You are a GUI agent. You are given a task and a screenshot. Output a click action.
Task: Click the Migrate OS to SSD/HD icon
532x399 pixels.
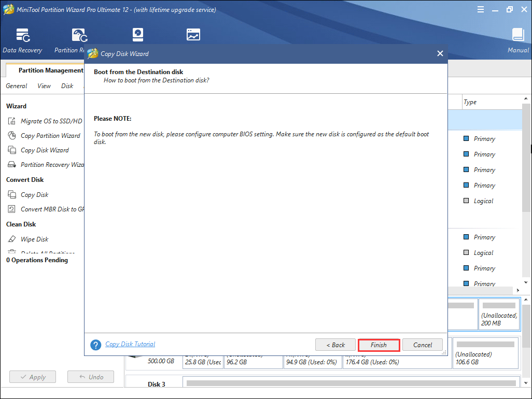coord(12,121)
